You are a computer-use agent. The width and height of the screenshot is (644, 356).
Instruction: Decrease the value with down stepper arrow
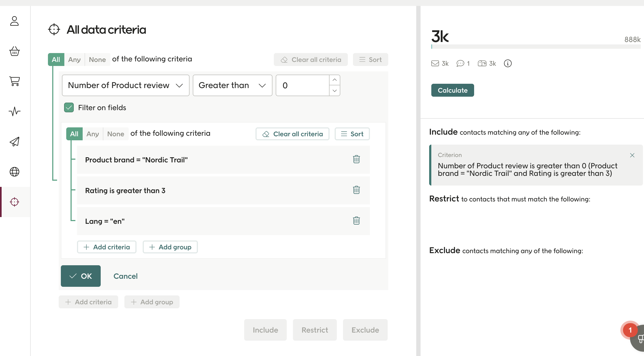335,91
